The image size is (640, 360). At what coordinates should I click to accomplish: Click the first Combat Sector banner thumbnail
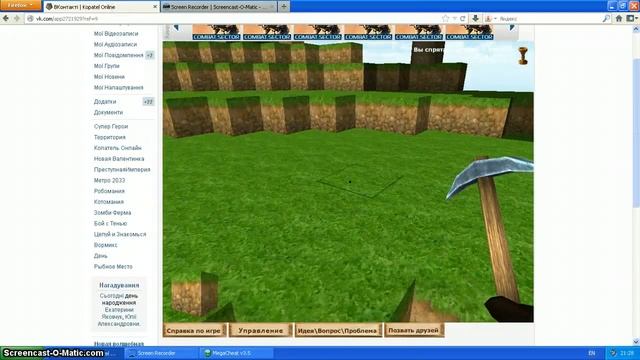tap(216, 32)
